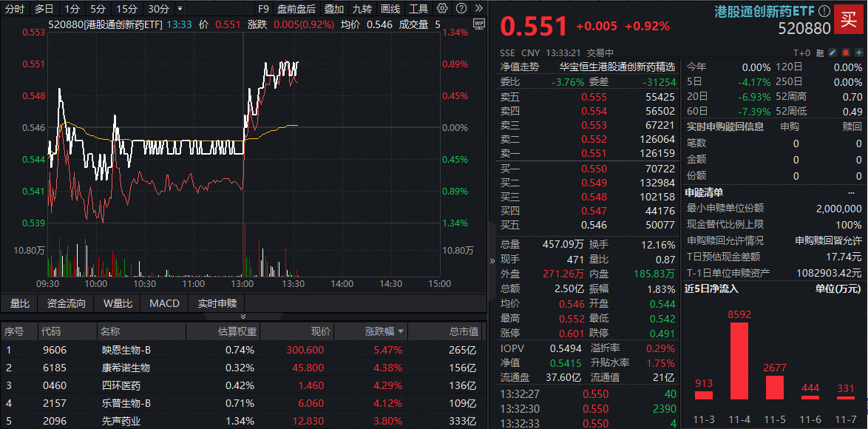Sort holdings by 涨跌幅 column arrow

click(401, 331)
